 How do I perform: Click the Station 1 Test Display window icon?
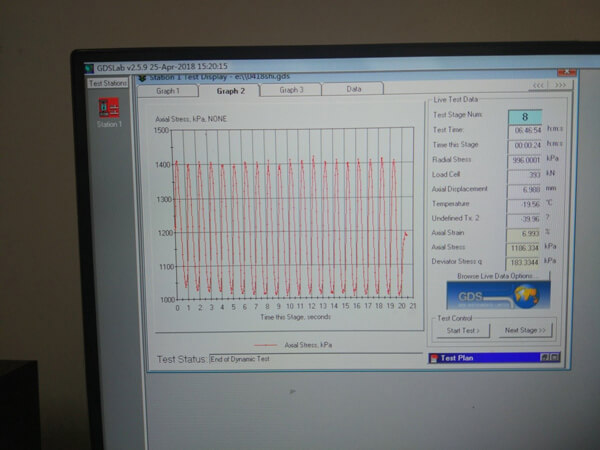click(x=141, y=76)
